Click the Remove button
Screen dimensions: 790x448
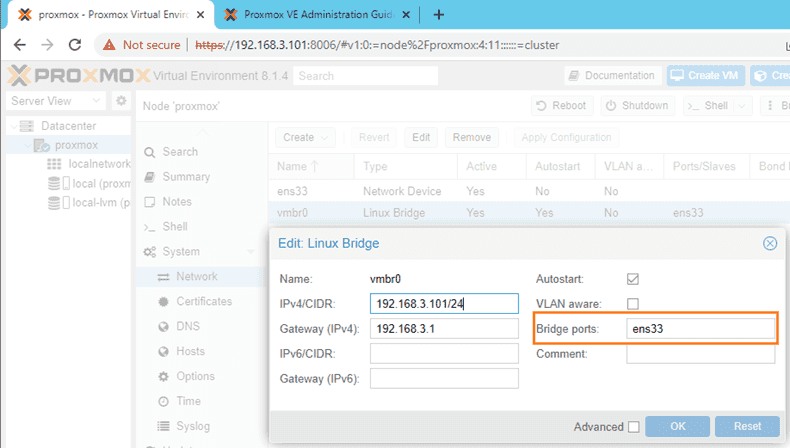pos(472,137)
